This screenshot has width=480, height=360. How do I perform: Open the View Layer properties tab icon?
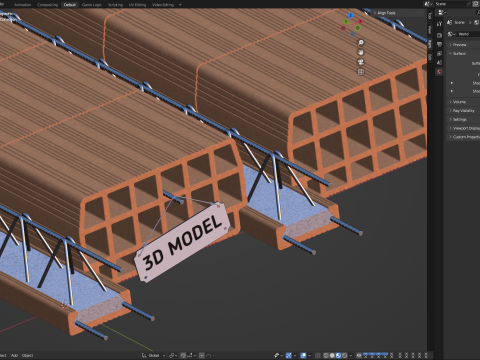pyautogui.click(x=439, y=53)
